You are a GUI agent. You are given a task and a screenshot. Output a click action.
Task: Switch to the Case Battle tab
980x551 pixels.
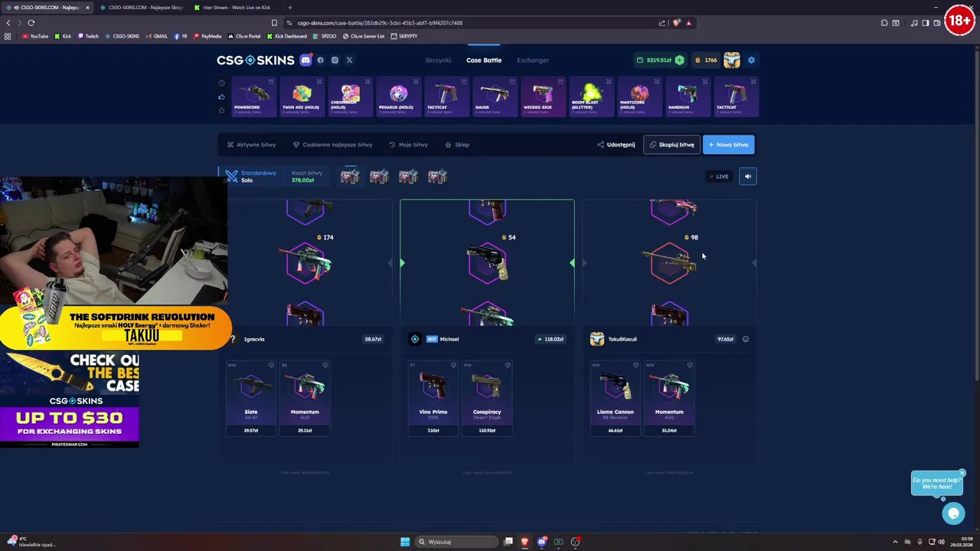click(x=484, y=60)
